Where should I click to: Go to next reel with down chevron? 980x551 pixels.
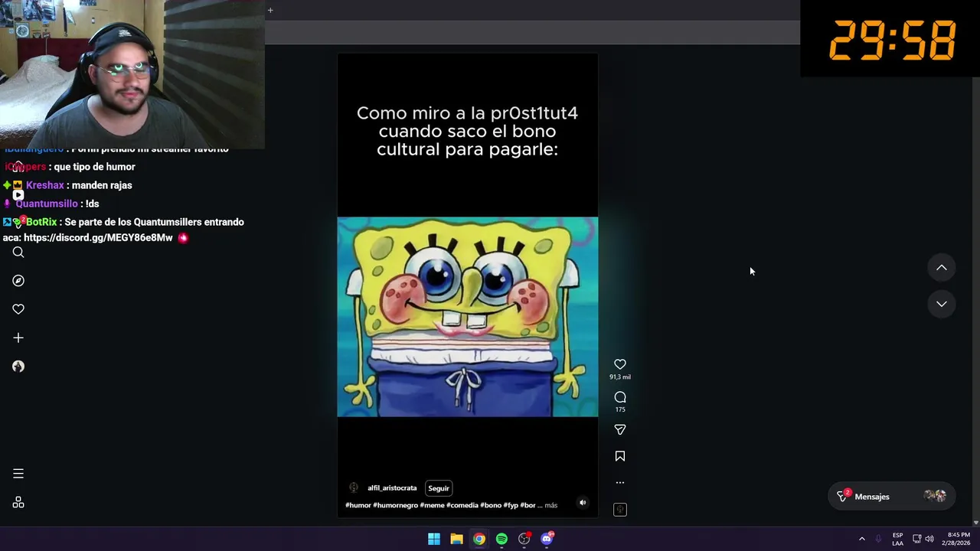tap(942, 304)
